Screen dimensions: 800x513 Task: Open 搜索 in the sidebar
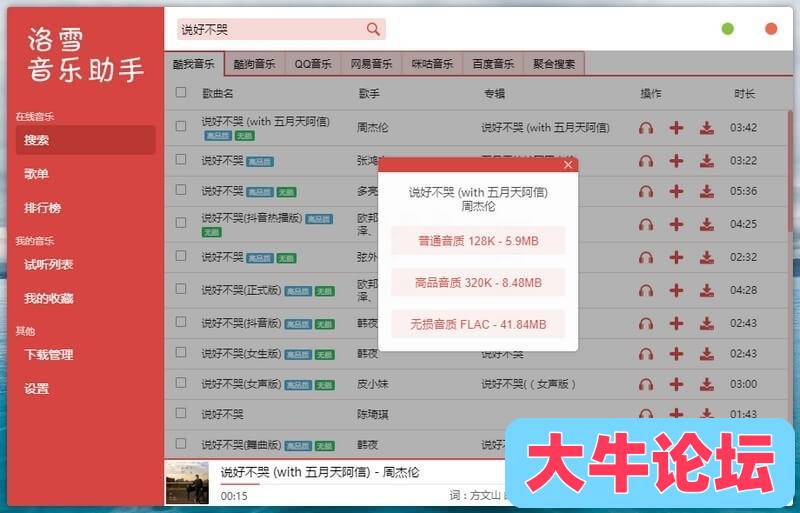tap(85, 140)
